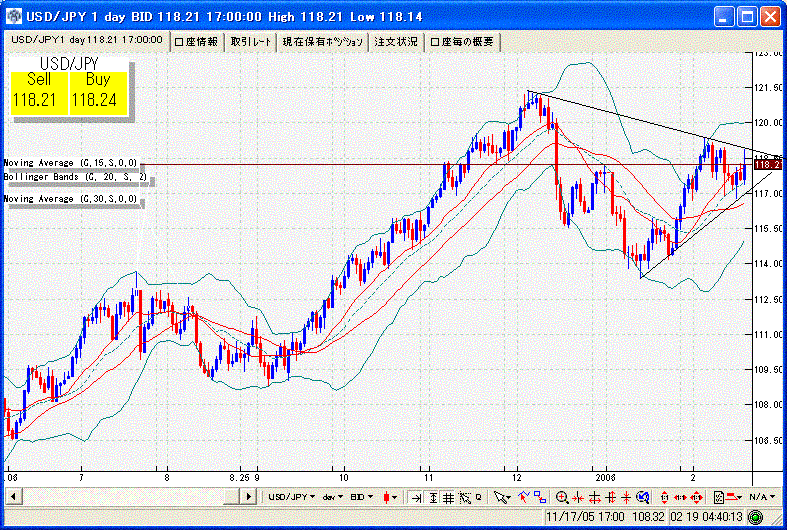Toggle the vertical scale auto-fit button

pyautogui.click(x=432, y=497)
